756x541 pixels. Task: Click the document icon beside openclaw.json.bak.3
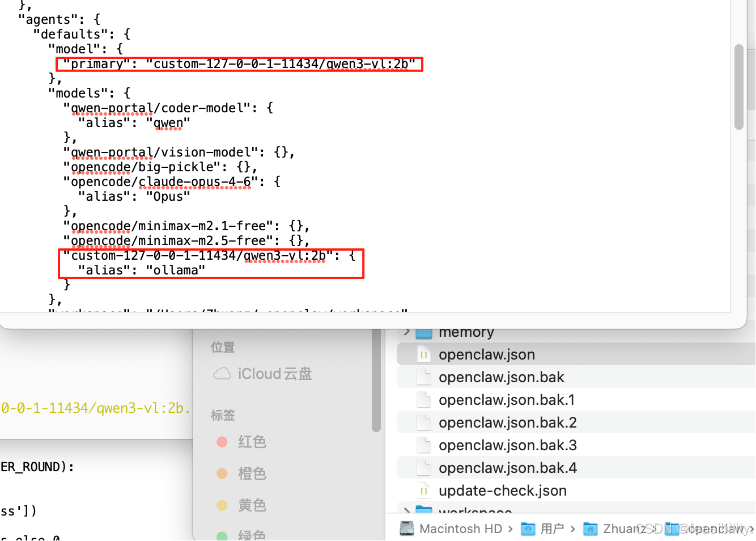point(423,445)
